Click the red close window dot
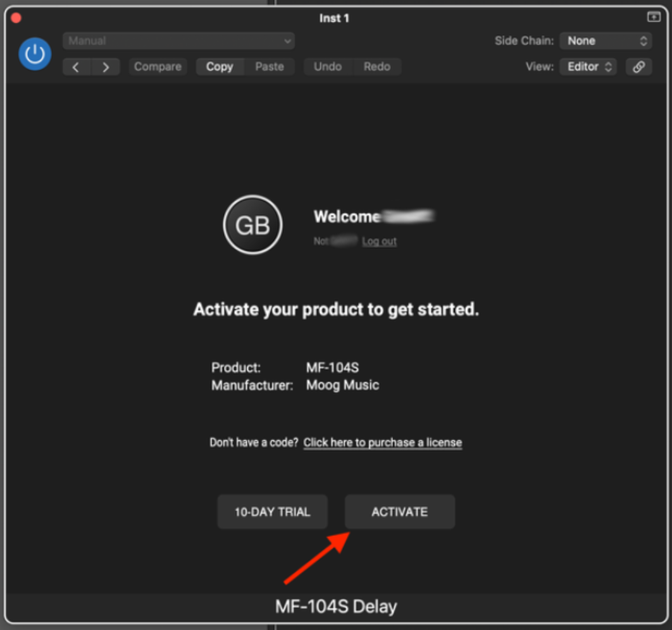This screenshot has height=630, width=672. 16,18
